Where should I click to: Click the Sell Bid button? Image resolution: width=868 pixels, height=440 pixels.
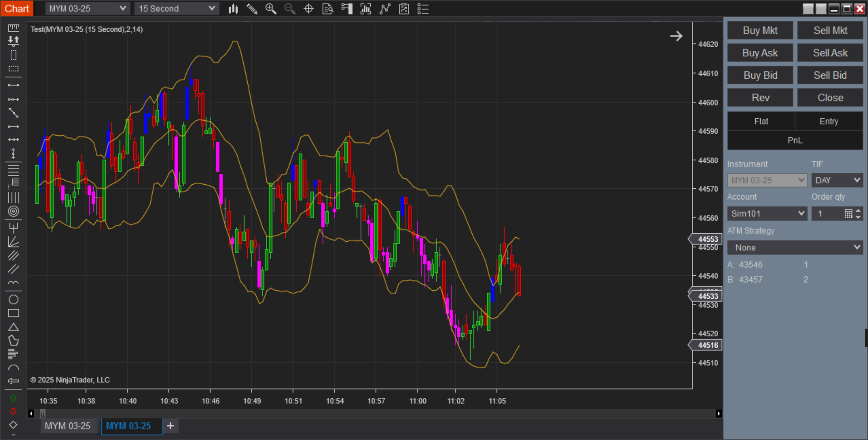(830, 75)
